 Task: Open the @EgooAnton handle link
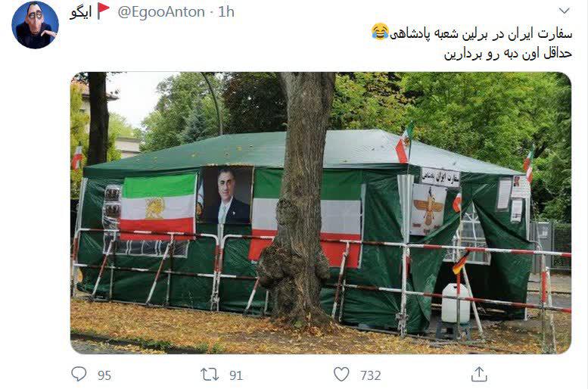click(161, 12)
